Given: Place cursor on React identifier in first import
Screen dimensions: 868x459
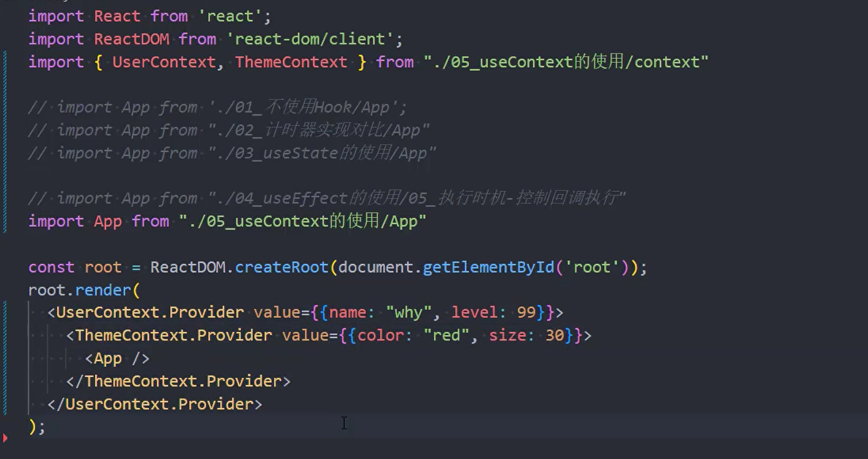Looking at the screenshot, I should [117, 16].
